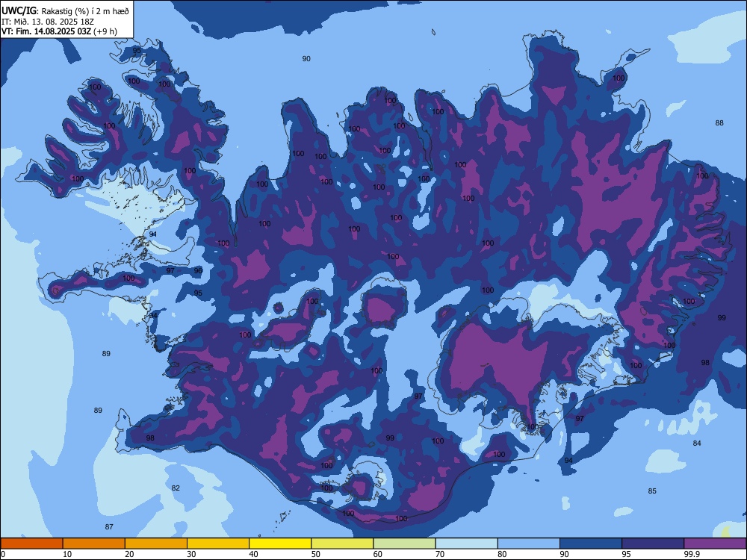Screen dimensions: 747x560
Task: Click the legend tick label '30'
Action: click(x=191, y=554)
